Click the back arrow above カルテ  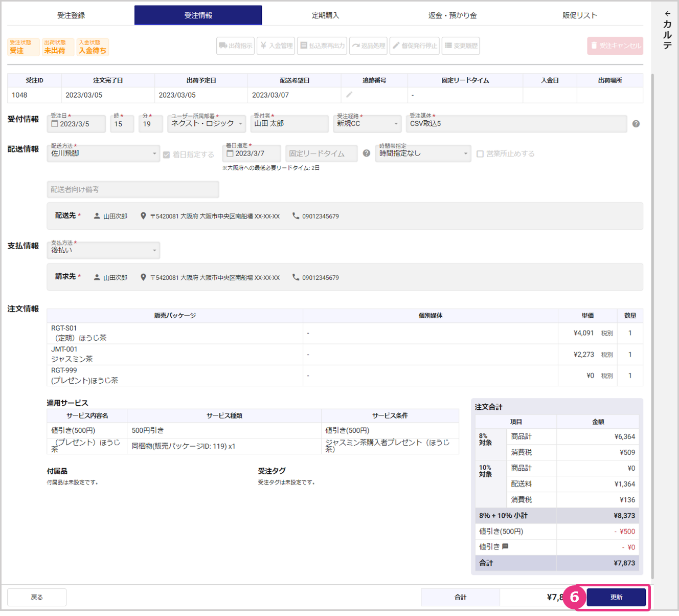(667, 14)
